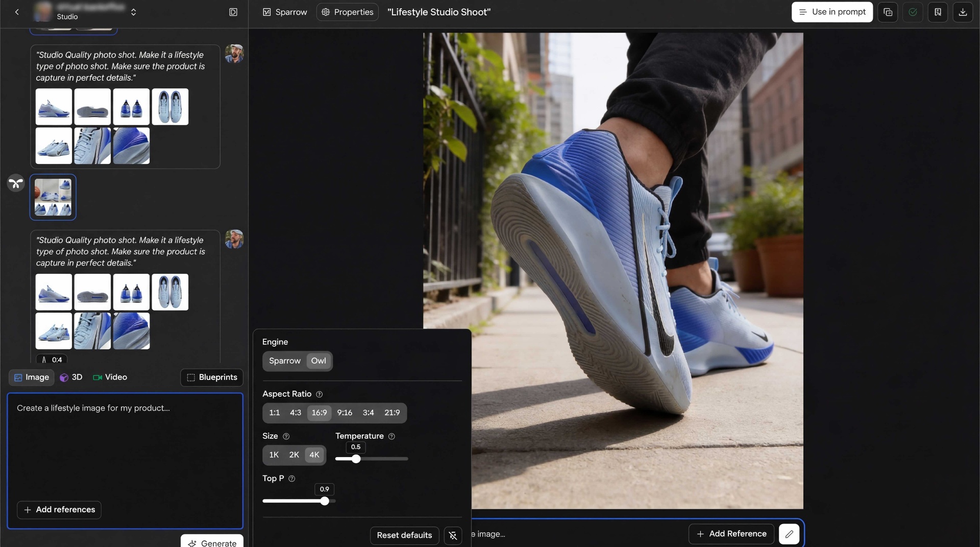Choose the 9:16 aspect ratio
The image size is (980, 547).
pyautogui.click(x=345, y=413)
